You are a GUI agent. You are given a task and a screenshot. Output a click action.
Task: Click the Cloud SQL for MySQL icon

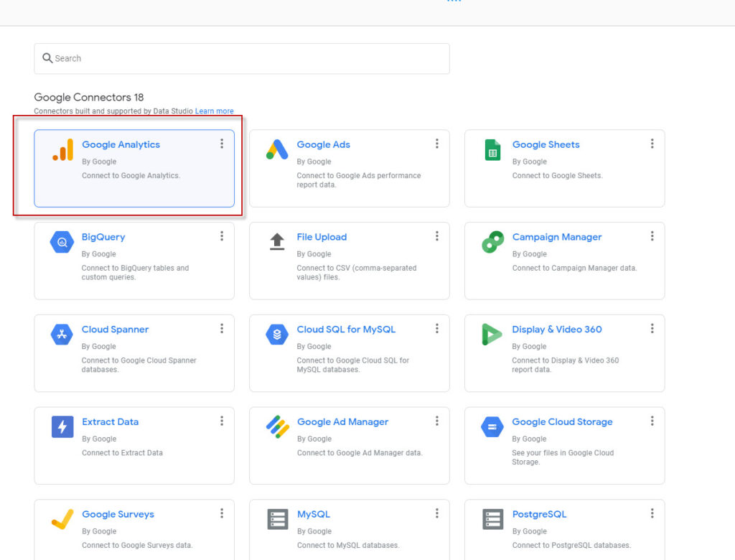pyautogui.click(x=277, y=335)
